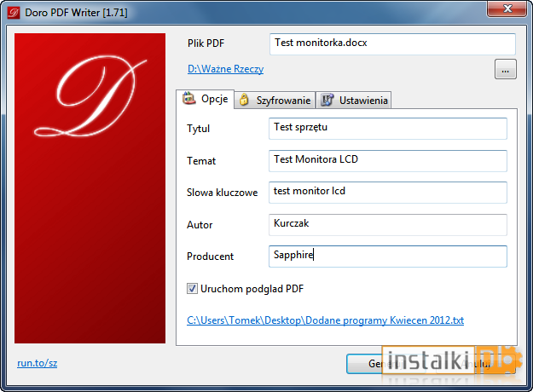The image size is (533, 392).
Task: Click the Opcje tab icon
Action: coord(189,99)
